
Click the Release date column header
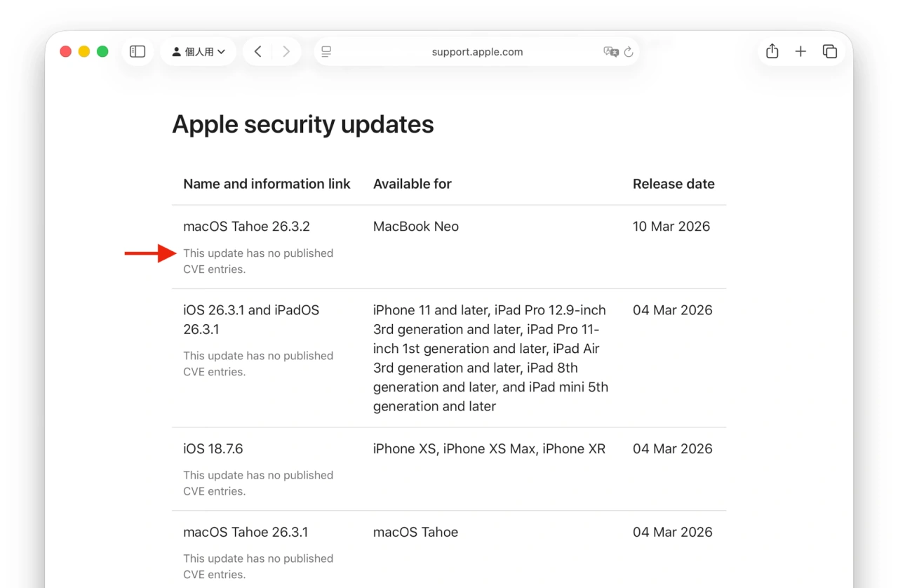673,183
